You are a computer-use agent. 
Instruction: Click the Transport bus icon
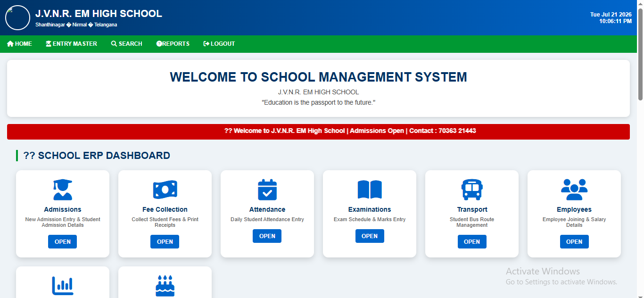click(x=472, y=190)
